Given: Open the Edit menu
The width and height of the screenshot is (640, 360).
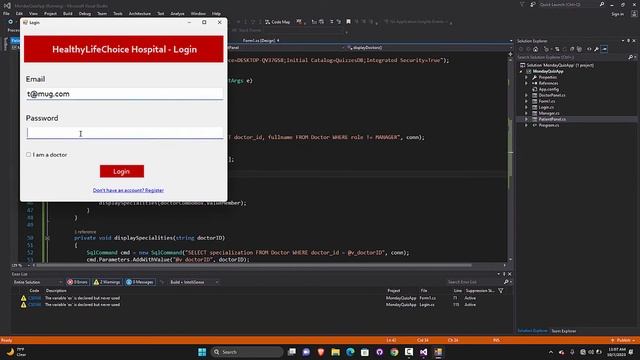Looking at the screenshot, I should [x=19, y=13].
